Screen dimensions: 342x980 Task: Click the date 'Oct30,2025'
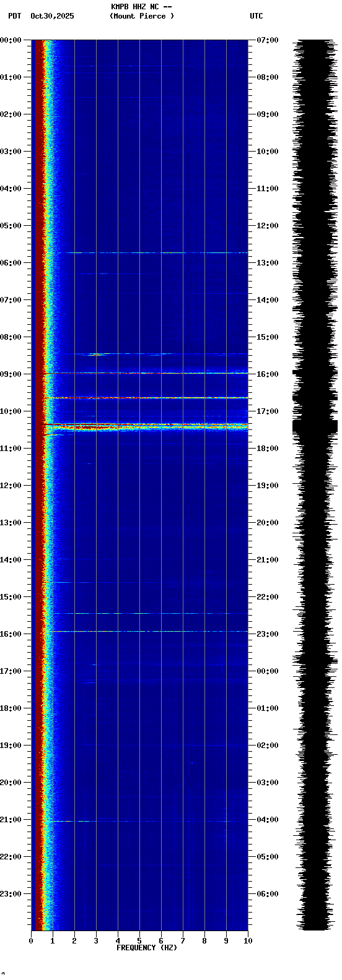52,16
